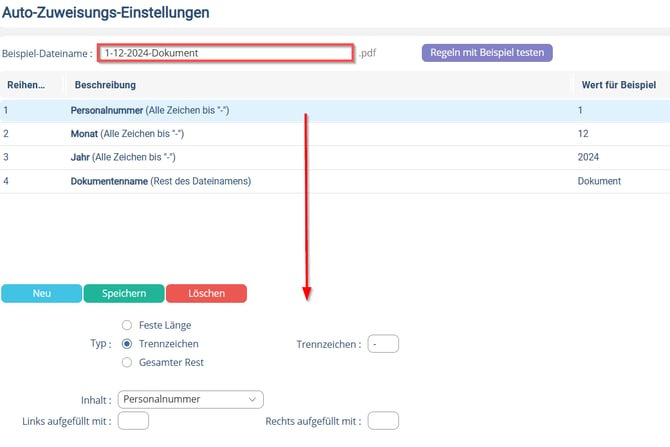Select the Personalnummer rule row
This screenshot has height=447, width=670.
pos(150,109)
